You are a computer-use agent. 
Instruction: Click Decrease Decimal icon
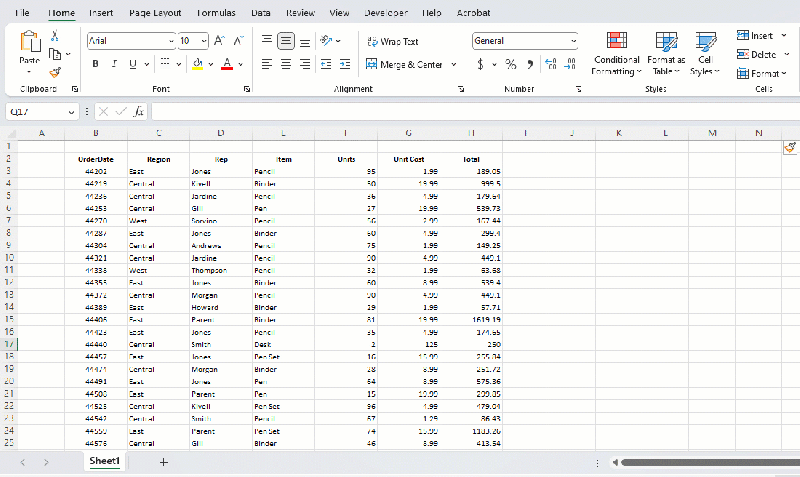(x=570, y=64)
